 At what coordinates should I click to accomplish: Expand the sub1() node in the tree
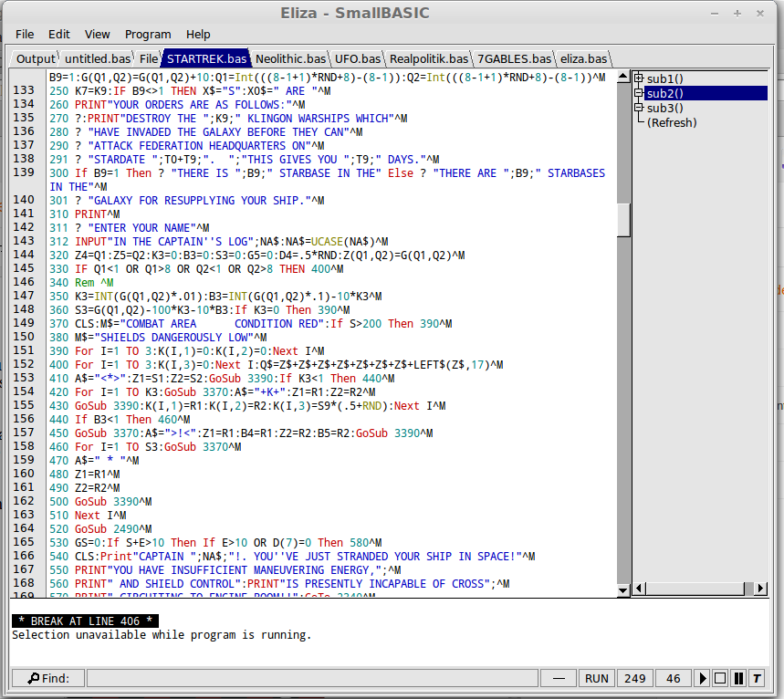[640, 78]
